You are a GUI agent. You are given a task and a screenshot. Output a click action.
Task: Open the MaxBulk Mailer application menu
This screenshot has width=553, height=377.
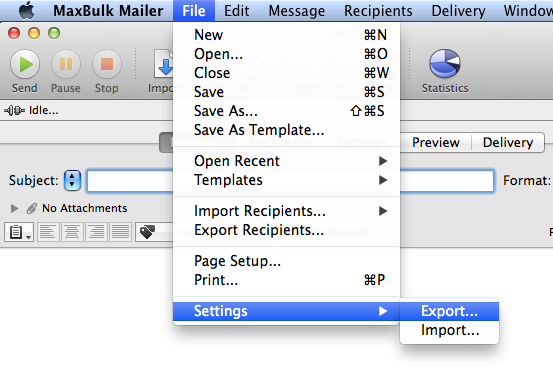(108, 11)
